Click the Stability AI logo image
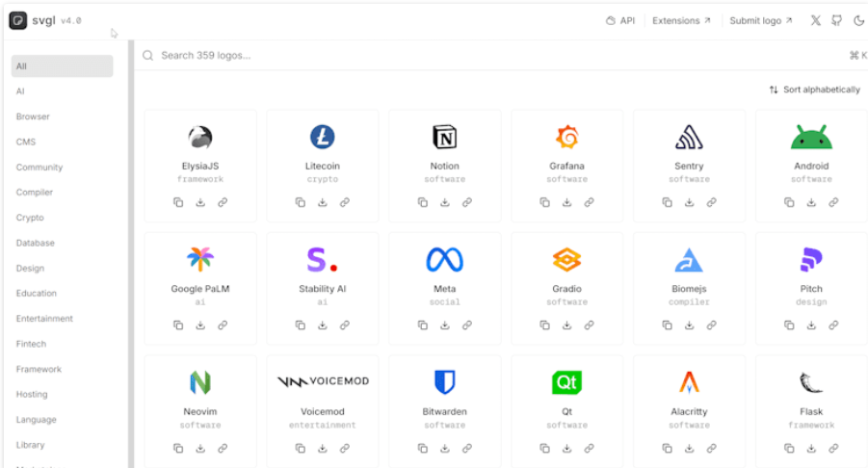The height and width of the screenshot is (468, 868). pos(323,259)
